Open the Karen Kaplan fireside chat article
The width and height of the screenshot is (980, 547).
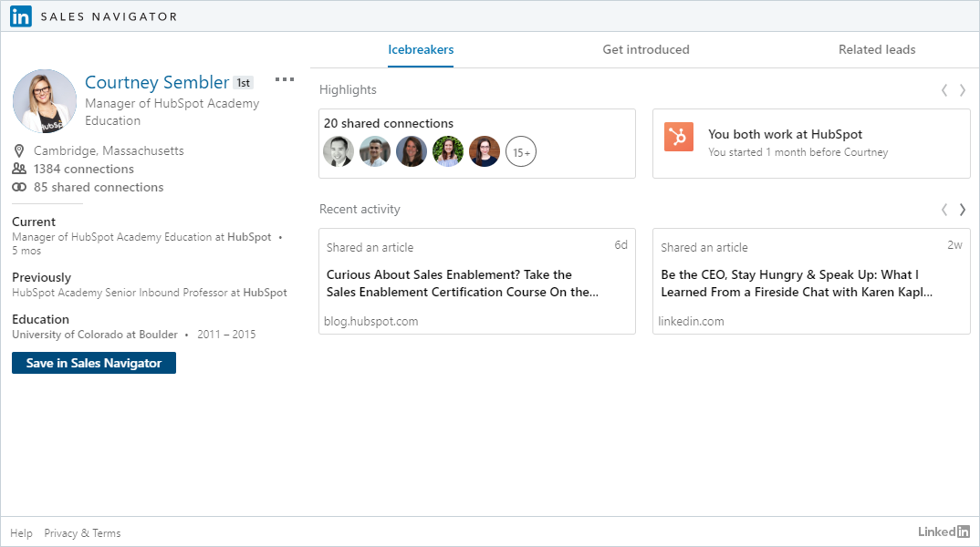point(797,284)
